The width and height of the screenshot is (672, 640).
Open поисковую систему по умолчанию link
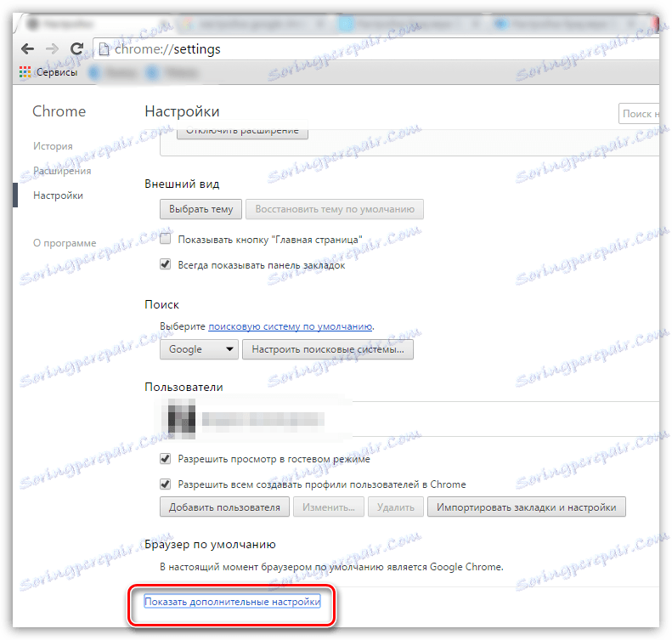[291, 326]
